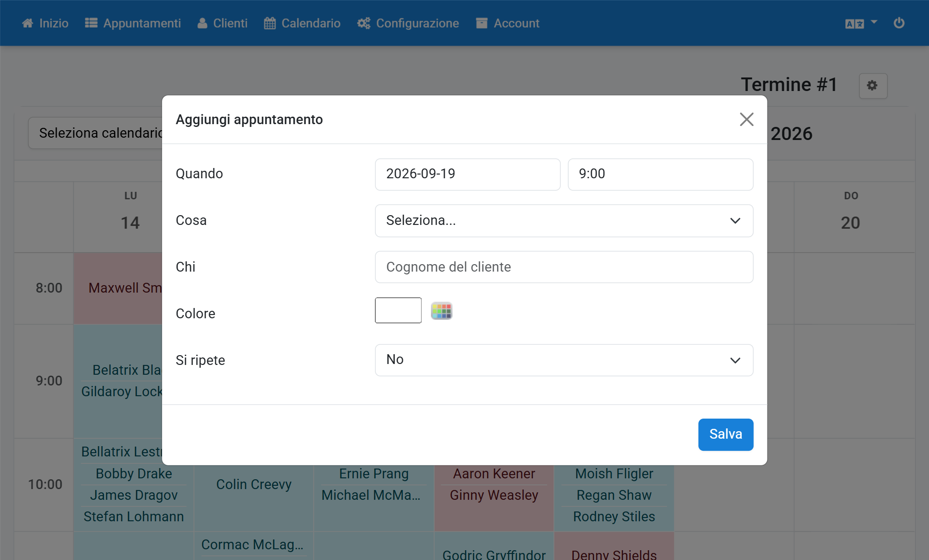Expand the language dropdown caret
The height and width of the screenshot is (560, 929).
click(x=874, y=22)
